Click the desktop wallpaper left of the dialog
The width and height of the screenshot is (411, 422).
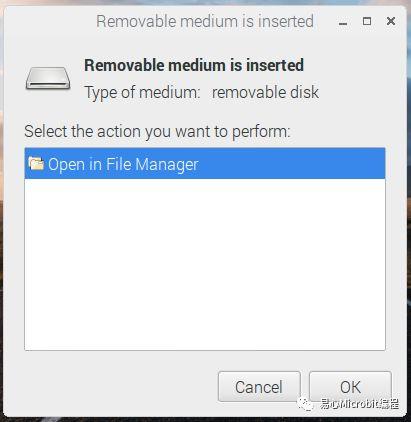[x=1, y=213]
